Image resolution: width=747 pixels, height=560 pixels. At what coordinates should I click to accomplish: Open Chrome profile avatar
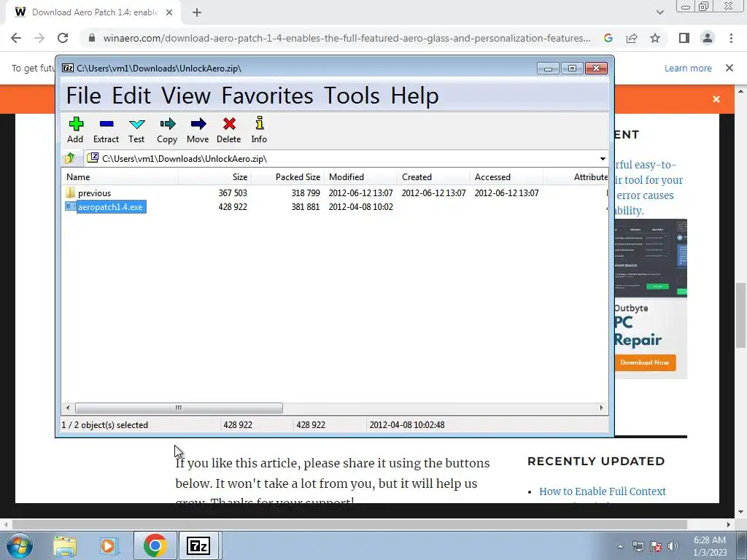coord(708,38)
